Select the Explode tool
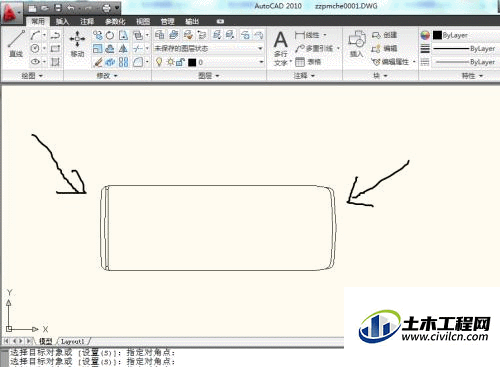Screen dimensions: 500x367 click(x=110, y=62)
